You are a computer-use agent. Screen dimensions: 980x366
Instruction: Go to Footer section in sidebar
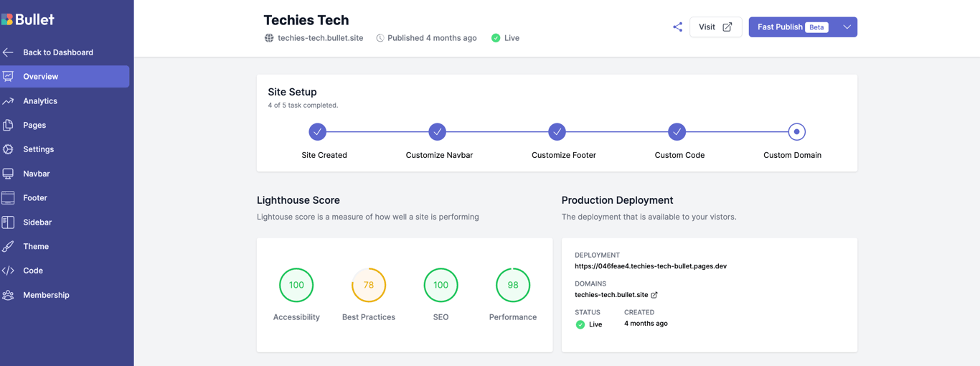pos(35,198)
